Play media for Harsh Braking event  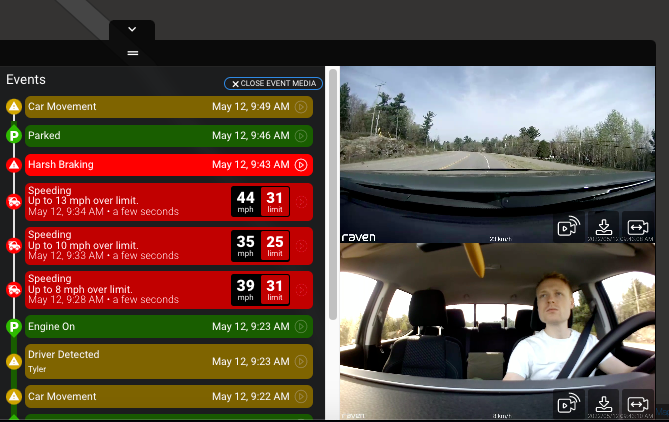301,165
